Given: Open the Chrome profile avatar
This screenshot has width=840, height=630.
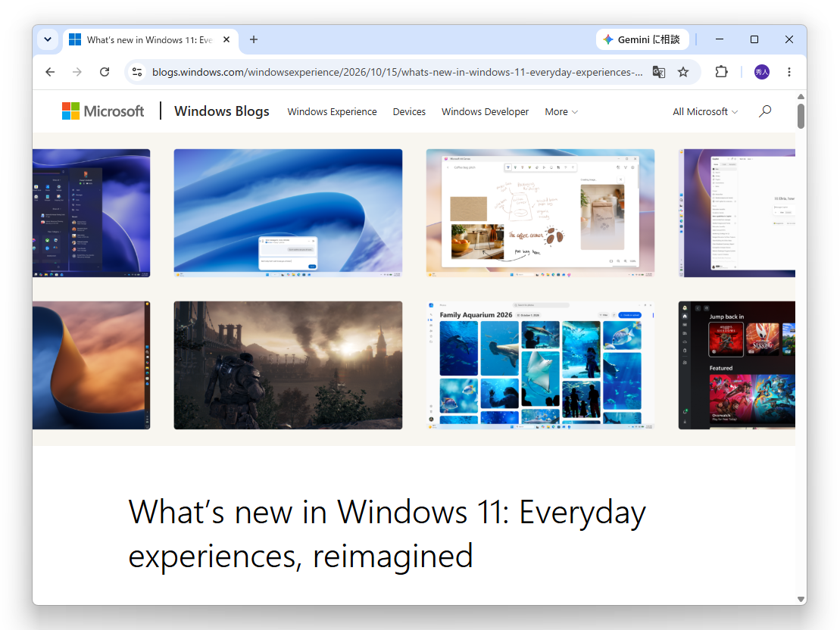Looking at the screenshot, I should click(762, 72).
